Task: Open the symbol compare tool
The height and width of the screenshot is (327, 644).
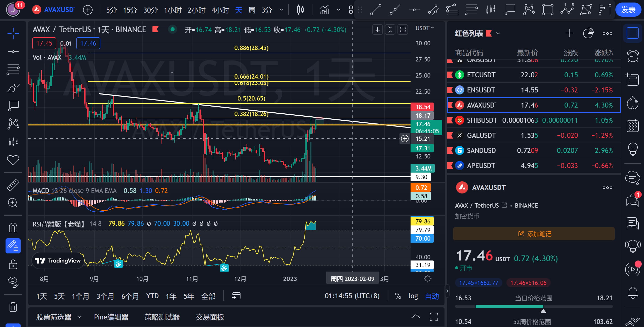Action: click(88, 10)
